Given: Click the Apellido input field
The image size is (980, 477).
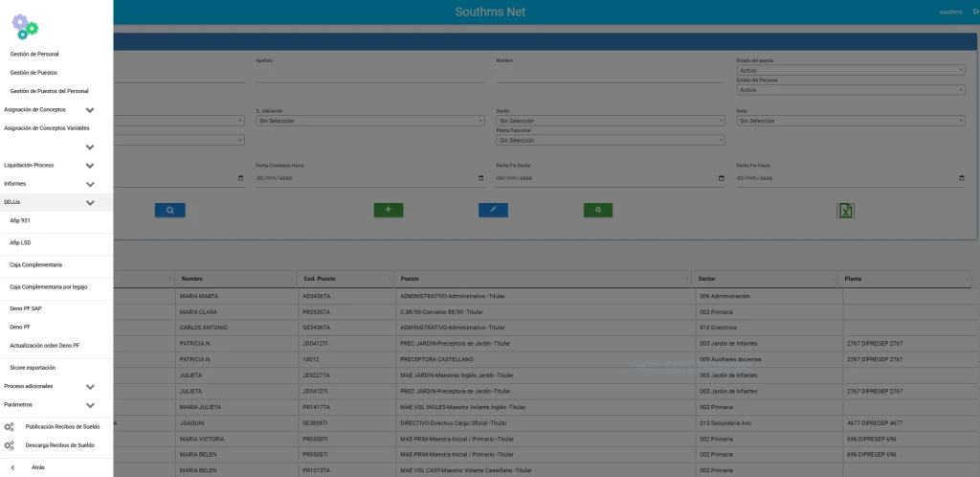Looking at the screenshot, I should click(x=370, y=76).
